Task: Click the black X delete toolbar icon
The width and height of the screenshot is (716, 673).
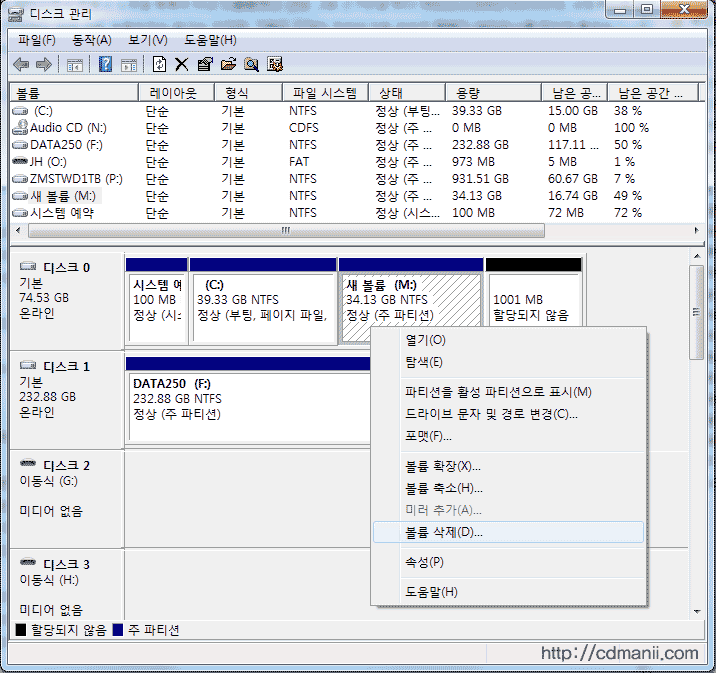Action: 182,65
